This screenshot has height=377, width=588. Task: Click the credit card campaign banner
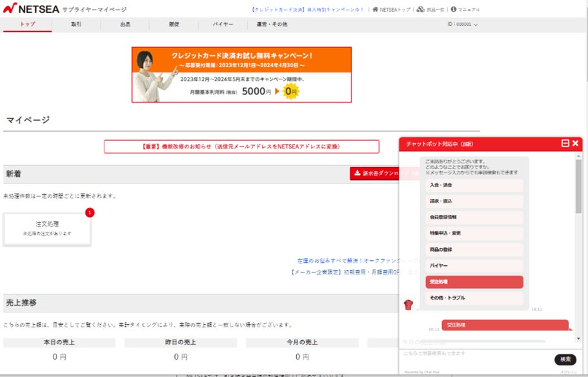pyautogui.click(x=241, y=75)
